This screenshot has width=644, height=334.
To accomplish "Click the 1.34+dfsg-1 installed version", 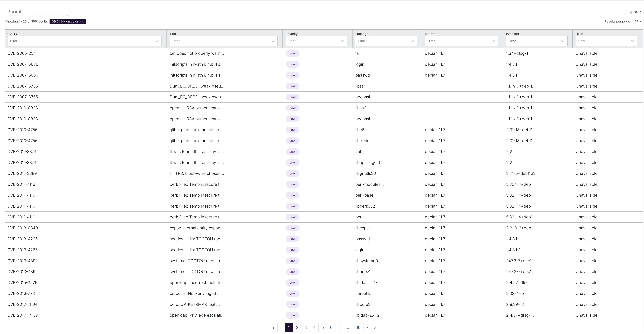I will pos(517,53).
